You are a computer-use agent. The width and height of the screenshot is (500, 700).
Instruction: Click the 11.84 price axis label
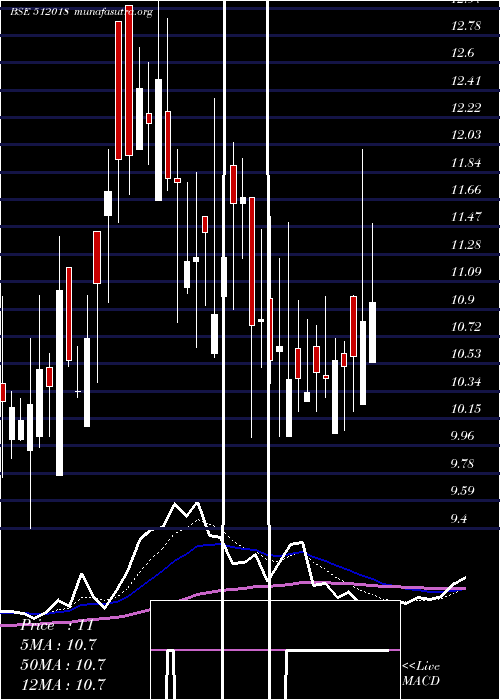point(466,162)
